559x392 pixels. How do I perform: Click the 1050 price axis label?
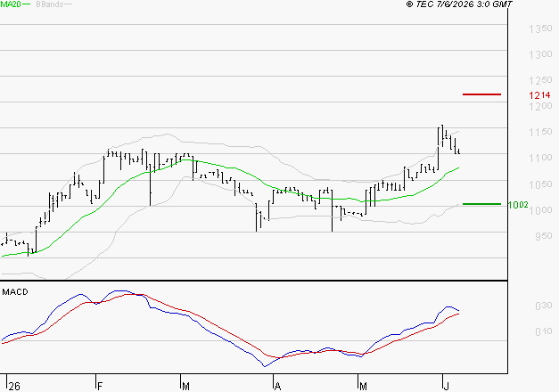pos(540,184)
